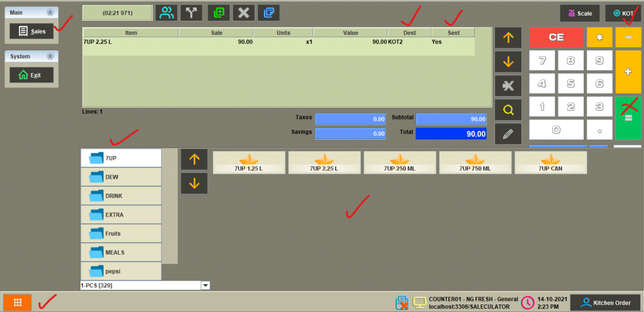This screenshot has height=312, width=644.
Task: Select the DEW category folder
Action: point(121,177)
